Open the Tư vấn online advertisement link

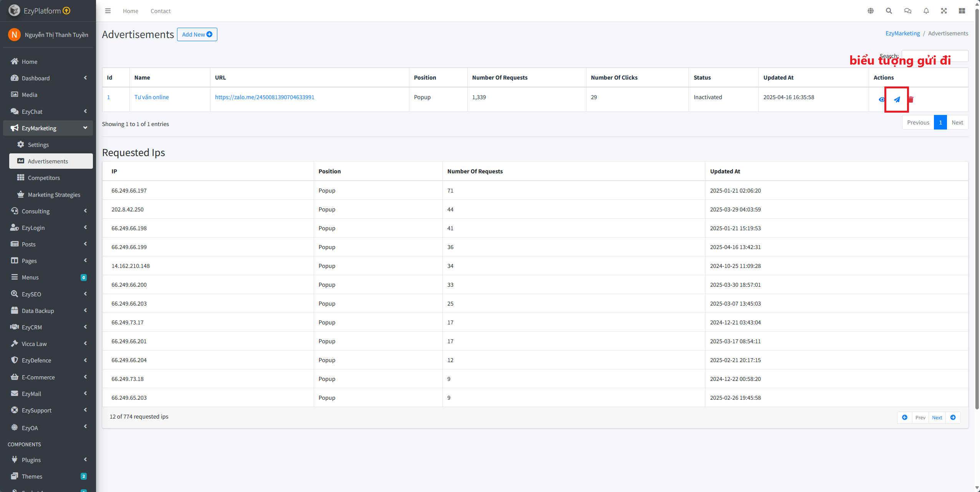152,97
